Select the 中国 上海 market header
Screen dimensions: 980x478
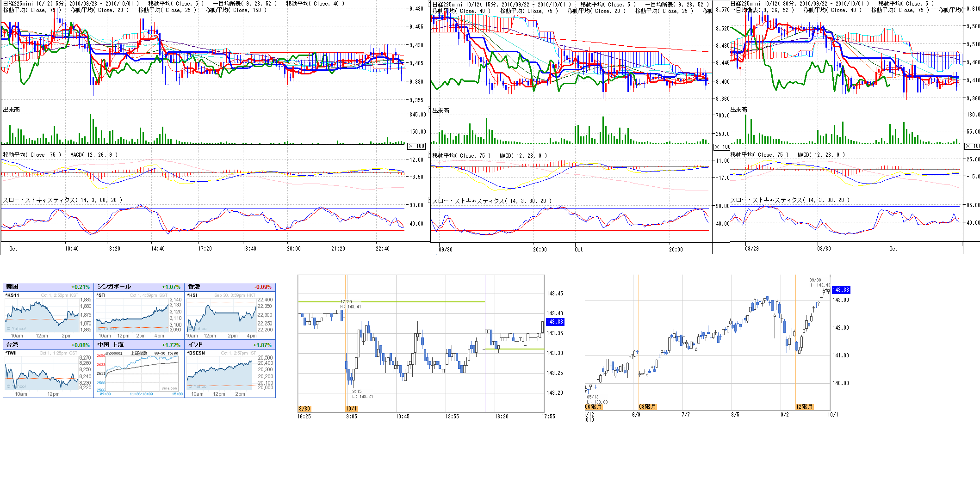click(x=111, y=345)
